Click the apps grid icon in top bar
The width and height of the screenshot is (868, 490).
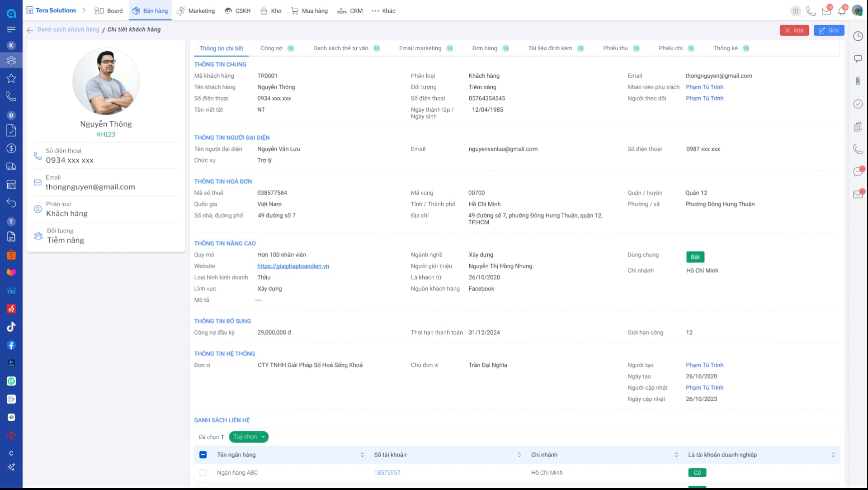[x=796, y=11]
